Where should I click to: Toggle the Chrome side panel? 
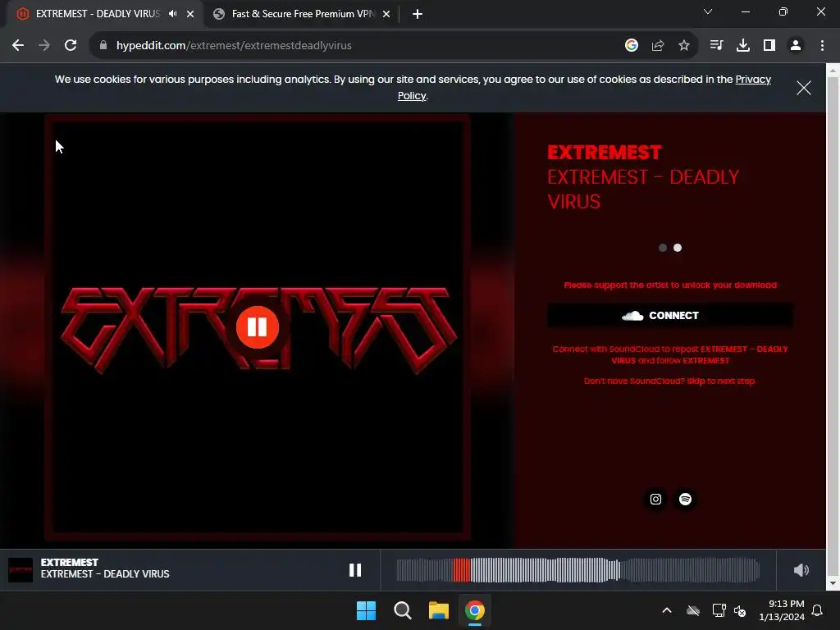pyautogui.click(x=769, y=46)
